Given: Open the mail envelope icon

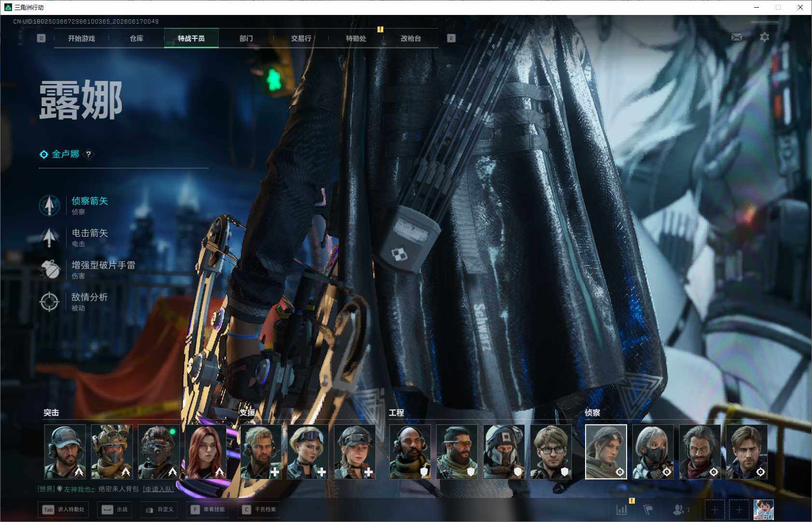Looking at the screenshot, I should coord(737,37).
